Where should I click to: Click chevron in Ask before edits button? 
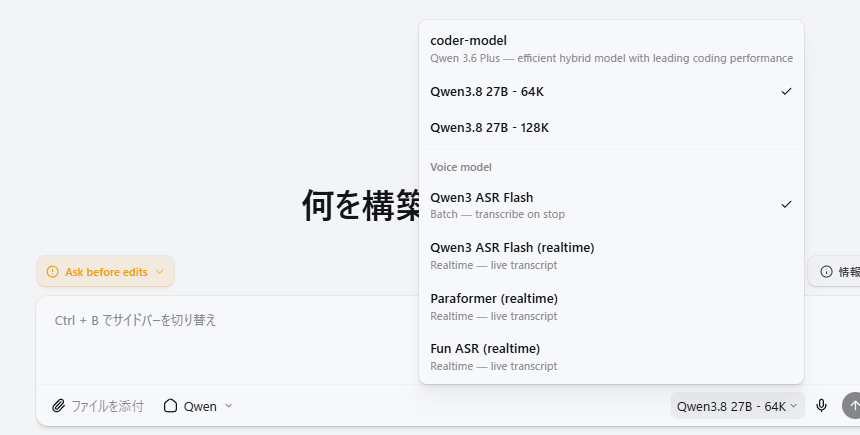tap(160, 272)
